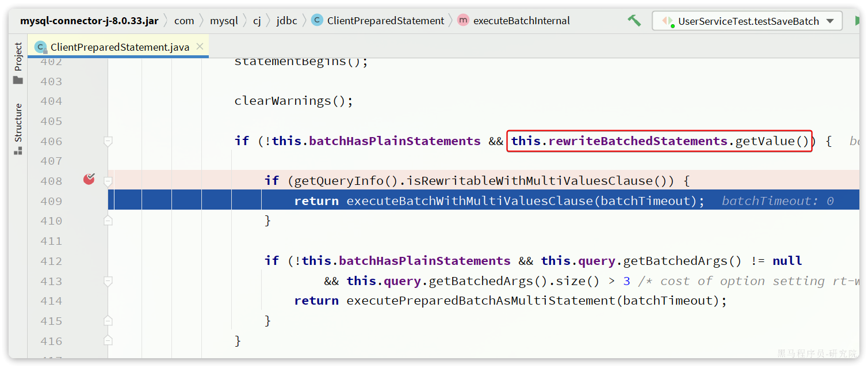Click the Build Project hammer icon
This screenshot has height=368, width=868.
click(x=634, y=21)
